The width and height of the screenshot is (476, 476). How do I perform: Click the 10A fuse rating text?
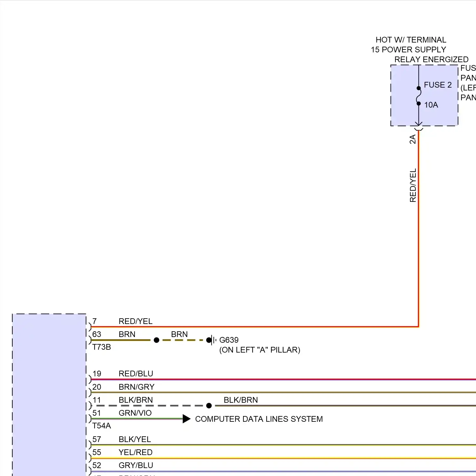[431, 105]
